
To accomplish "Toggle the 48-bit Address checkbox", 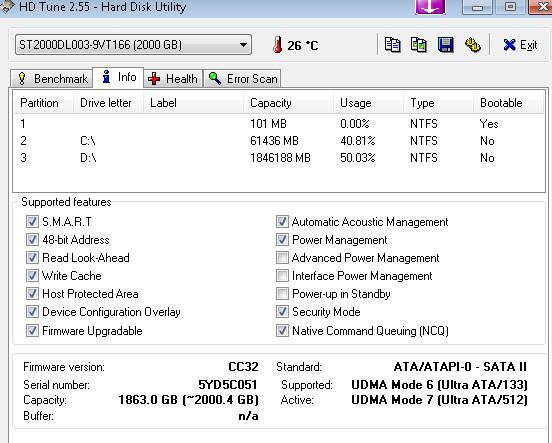I will point(32,240).
